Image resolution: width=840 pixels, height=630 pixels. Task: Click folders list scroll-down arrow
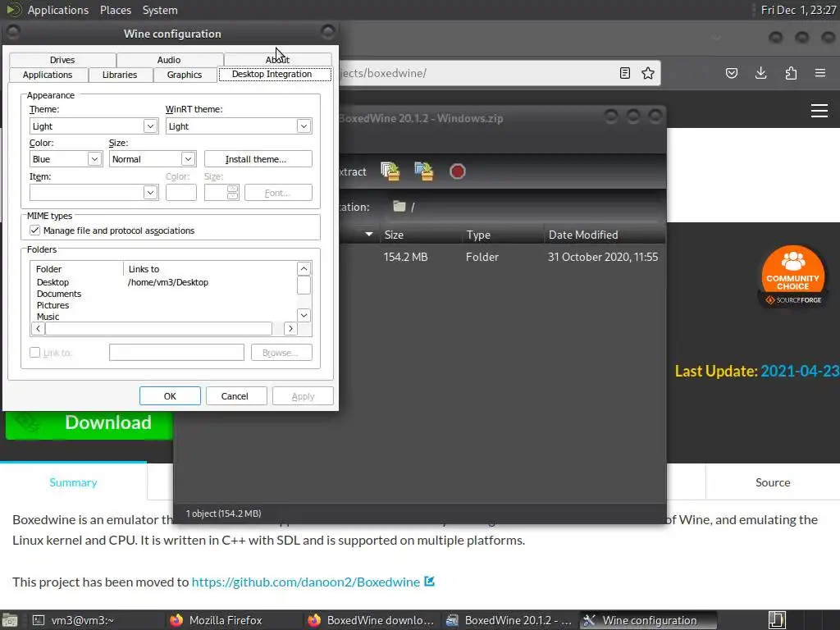tap(304, 315)
